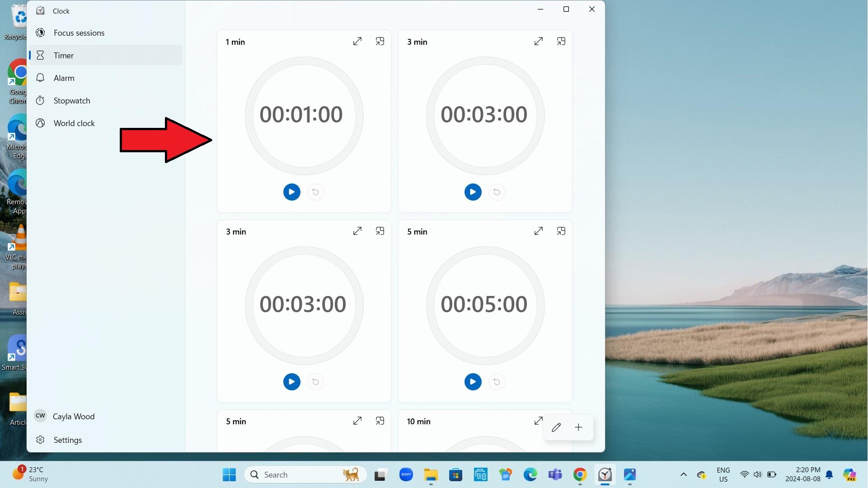Start the 3 min timer beside the 1 min timer
The image size is (868, 488).
click(473, 192)
